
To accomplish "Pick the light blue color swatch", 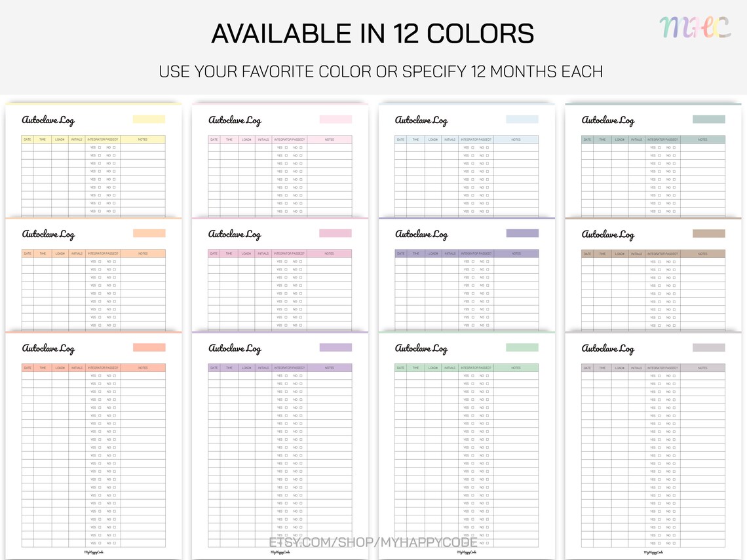I will click(522, 119).
